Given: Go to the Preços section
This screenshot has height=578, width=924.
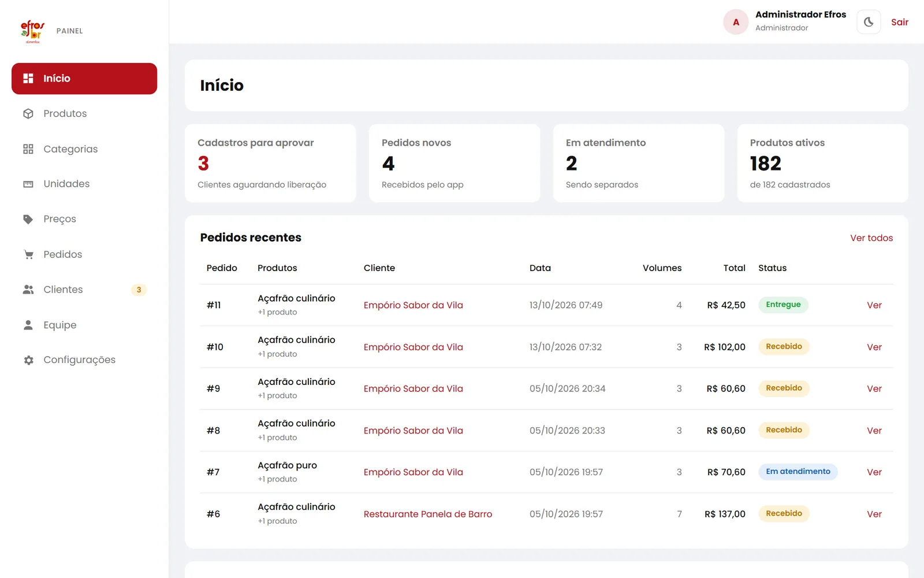Looking at the screenshot, I should [84, 219].
